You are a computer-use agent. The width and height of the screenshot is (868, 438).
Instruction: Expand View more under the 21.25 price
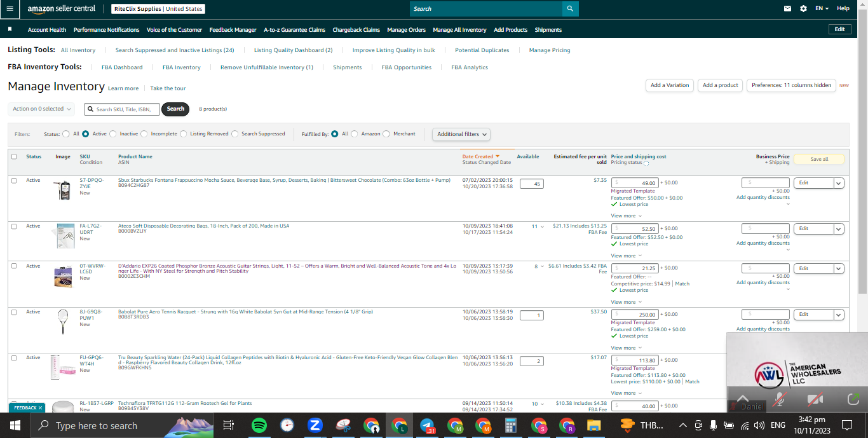626,302
